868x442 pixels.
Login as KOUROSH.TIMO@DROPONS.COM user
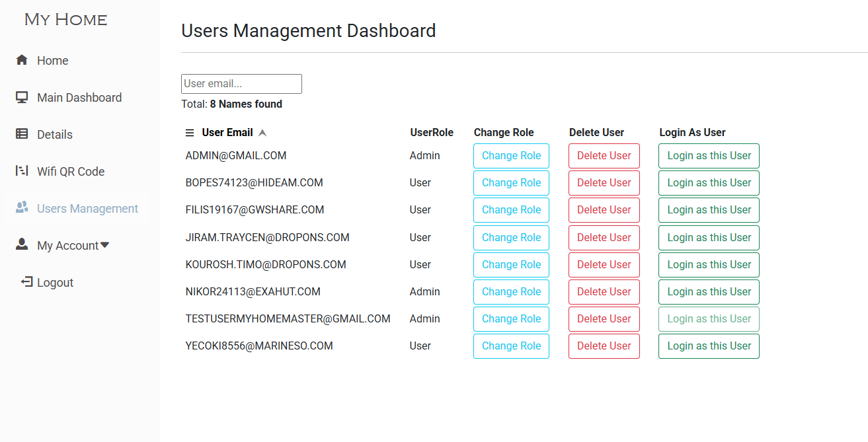tap(709, 265)
